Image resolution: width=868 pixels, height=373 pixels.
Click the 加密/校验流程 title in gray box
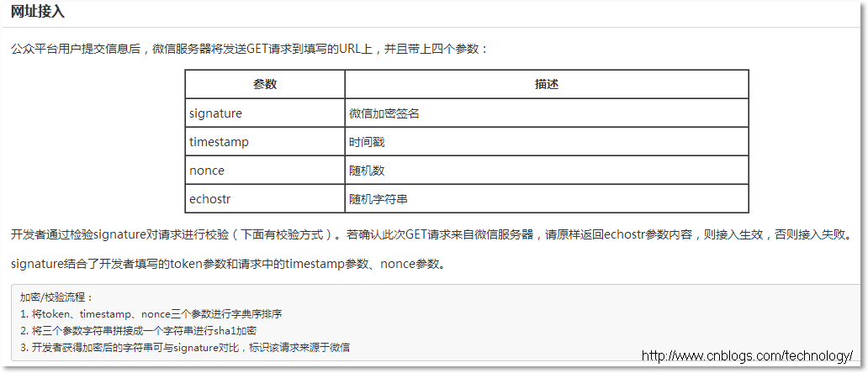pos(58,297)
